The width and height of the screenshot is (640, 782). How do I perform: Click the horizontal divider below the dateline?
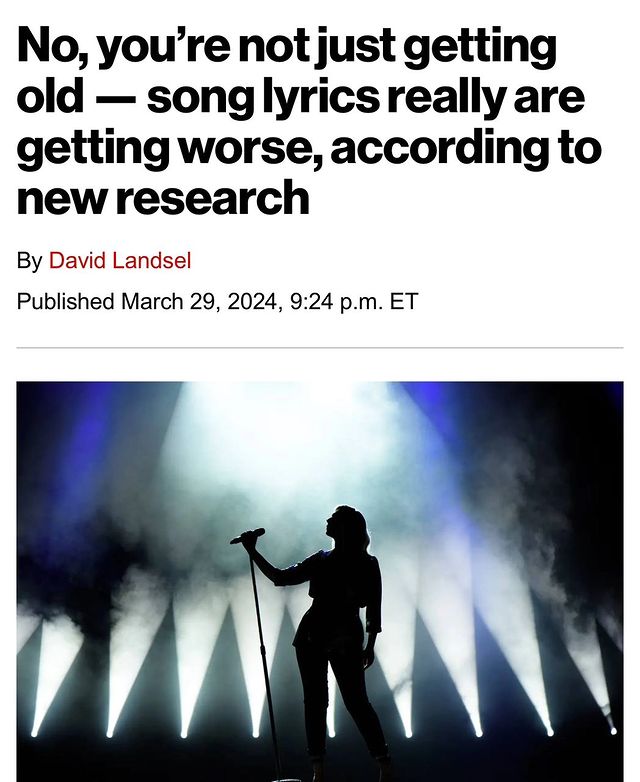(320, 347)
